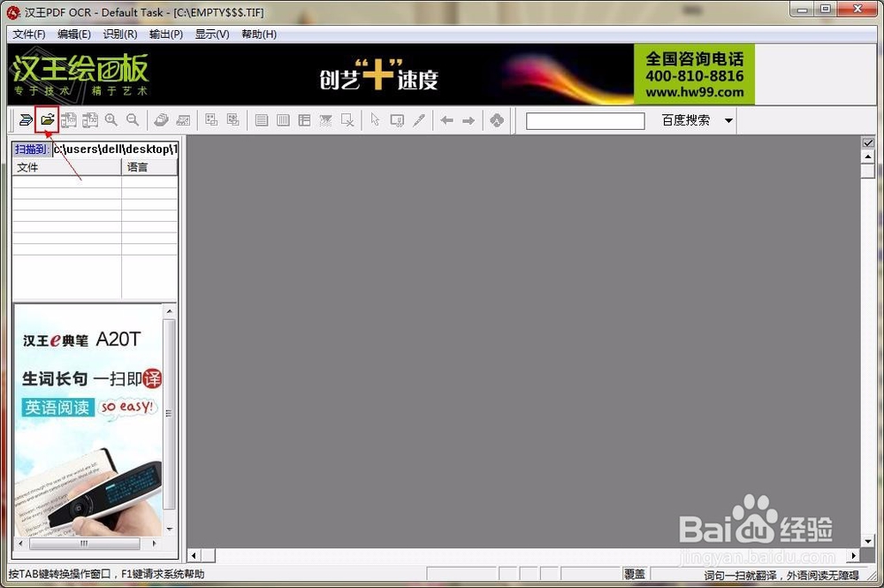
Task: Click the main view scroll right arrow
Action: click(x=854, y=555)
